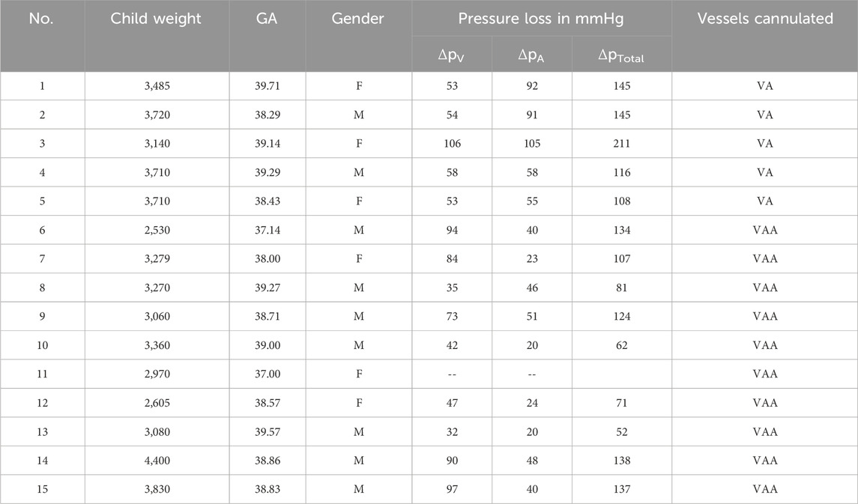Click the total pressure loss value 52
The height and width of the screenshot is (504, 858).
[620, 432]
